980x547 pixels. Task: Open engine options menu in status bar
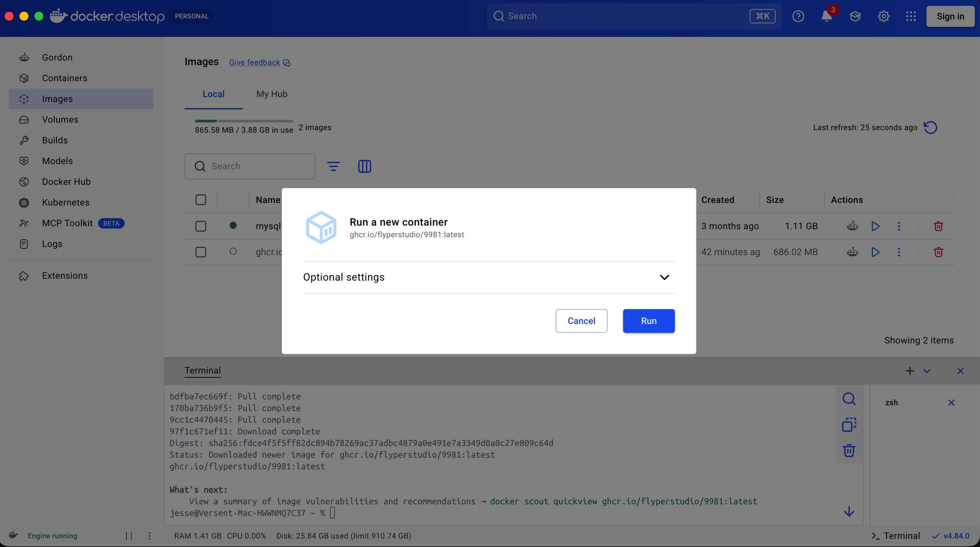[x=150, y=536]
